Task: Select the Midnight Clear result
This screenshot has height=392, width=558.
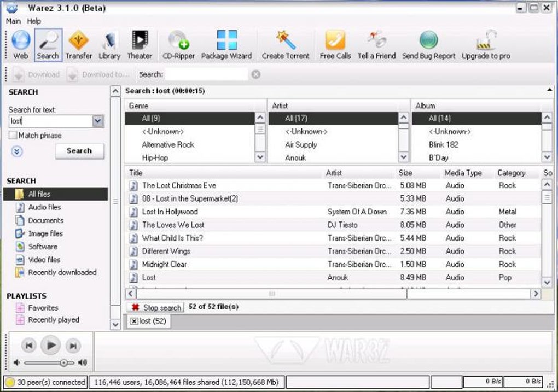Action: [x=333, y=264]
